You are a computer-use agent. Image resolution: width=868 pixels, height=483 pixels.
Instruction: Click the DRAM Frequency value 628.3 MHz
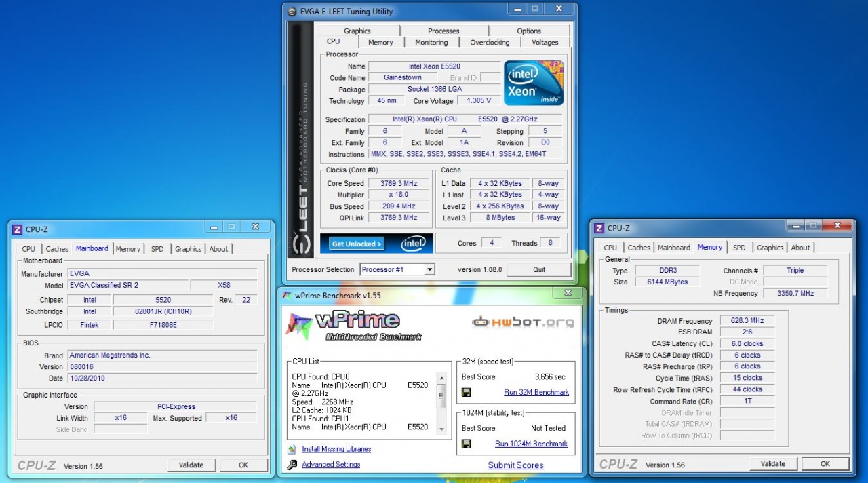point(747,321)
